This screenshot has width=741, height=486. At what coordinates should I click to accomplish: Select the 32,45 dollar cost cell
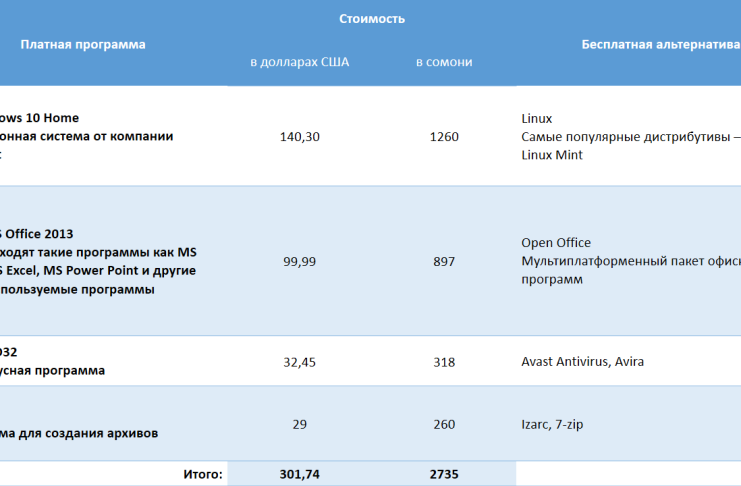(300, 362)
